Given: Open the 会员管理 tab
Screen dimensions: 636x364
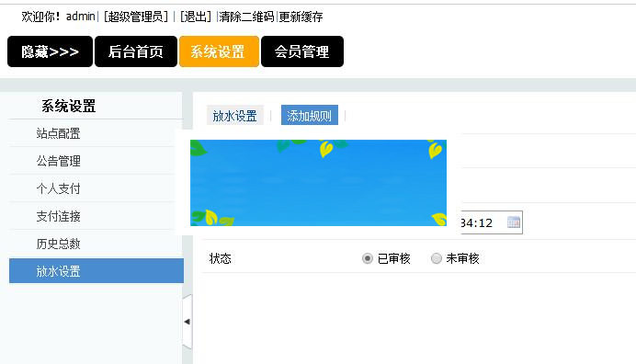Looking at the screenshot, I should pyautogui.click(x=302, y=51).
